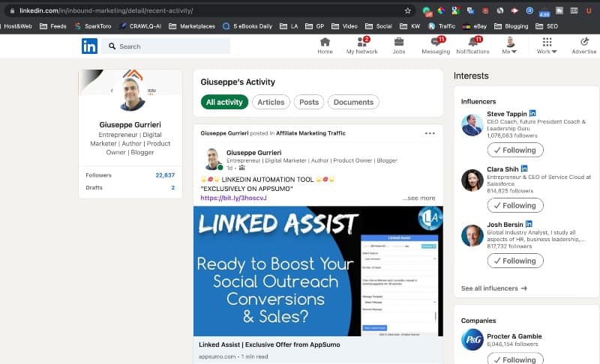This screenshot has width=600, height=364.
Task: Click Steve Tappin influencer badge icon
Action: pyautogui.click(x=532, y=113)
